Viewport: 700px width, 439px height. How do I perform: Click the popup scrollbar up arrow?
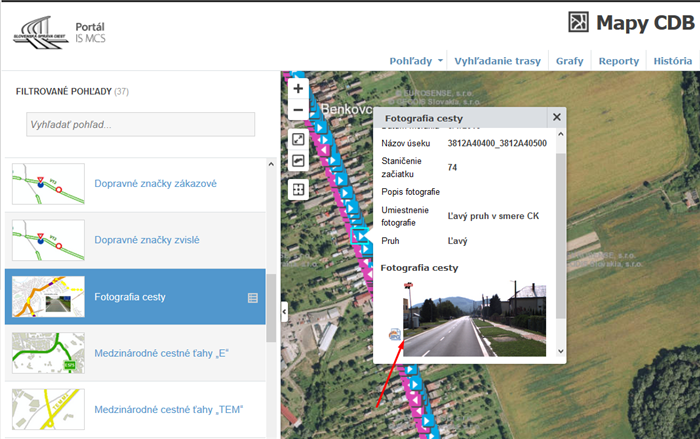pos(561,134)
